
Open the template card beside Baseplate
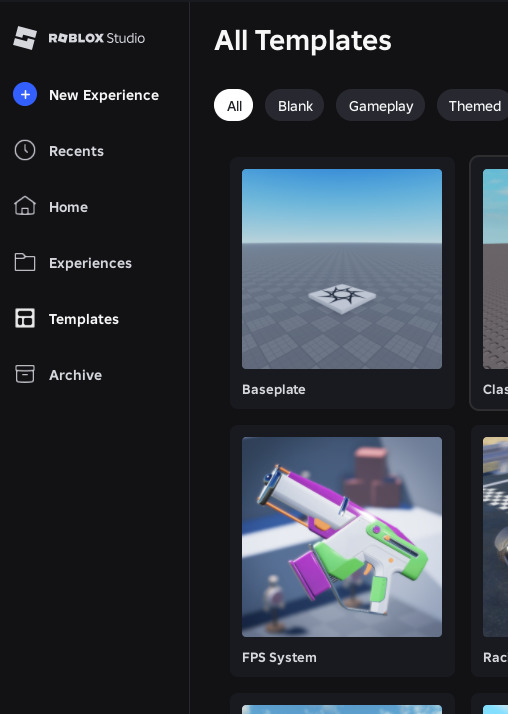pos(489,283)
